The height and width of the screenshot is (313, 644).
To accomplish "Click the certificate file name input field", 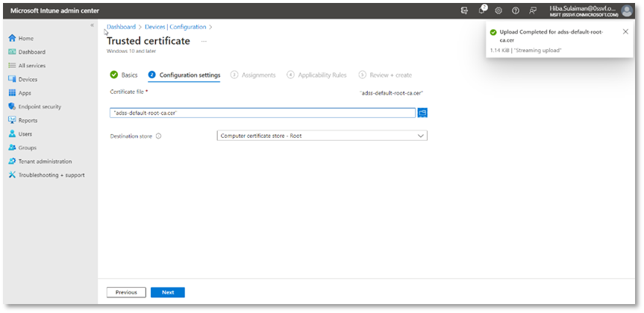I will [x=262, y=113].
